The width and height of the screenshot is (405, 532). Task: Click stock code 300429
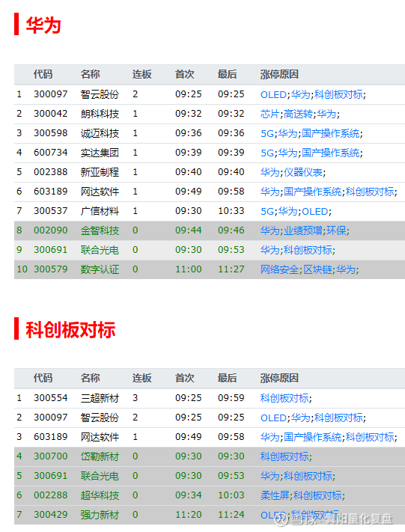point(51,515)
